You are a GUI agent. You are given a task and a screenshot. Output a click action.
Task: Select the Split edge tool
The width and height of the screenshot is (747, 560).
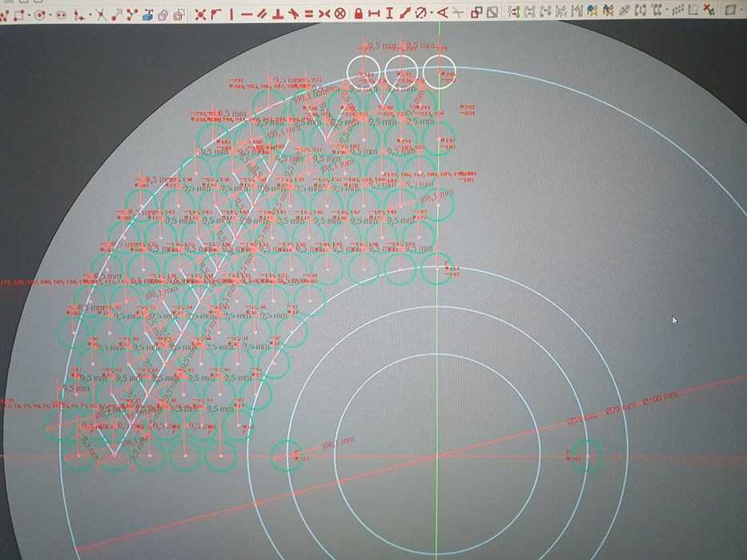pos(132,14)
